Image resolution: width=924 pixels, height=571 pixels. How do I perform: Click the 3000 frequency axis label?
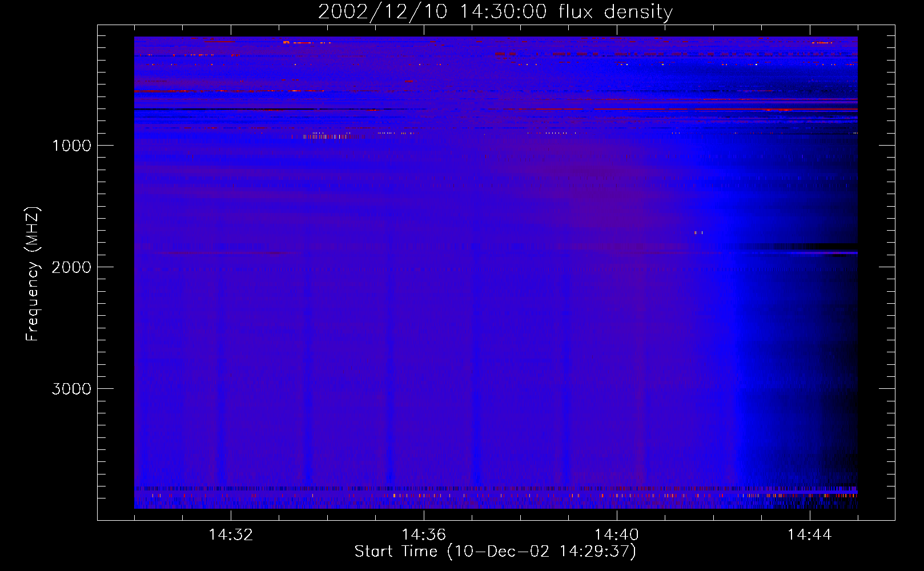click(x=71, y=389)
